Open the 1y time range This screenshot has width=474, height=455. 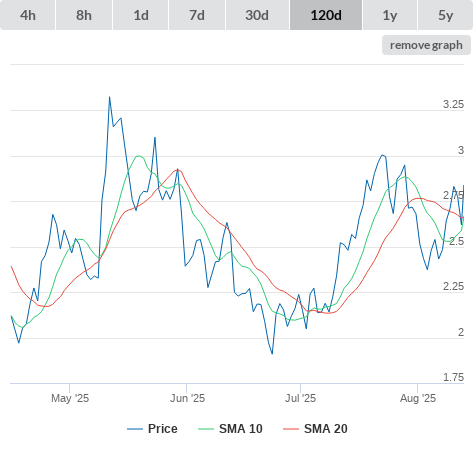[x=390, y=15]
